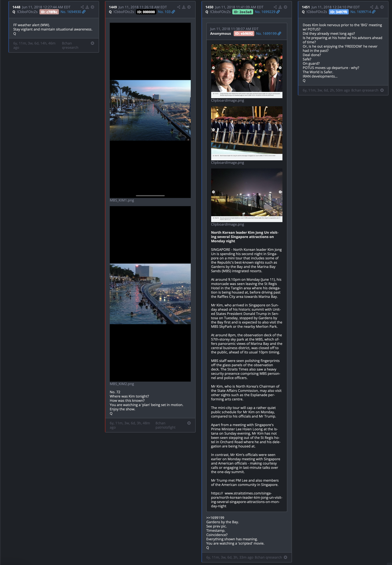392x565 pixels.
Task: Click the share icon on post 1451
Action: [372, 7]
